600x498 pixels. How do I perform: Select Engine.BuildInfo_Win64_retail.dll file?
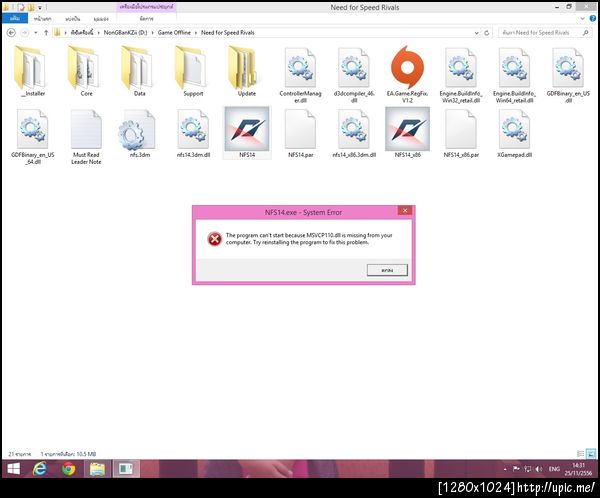514,75
